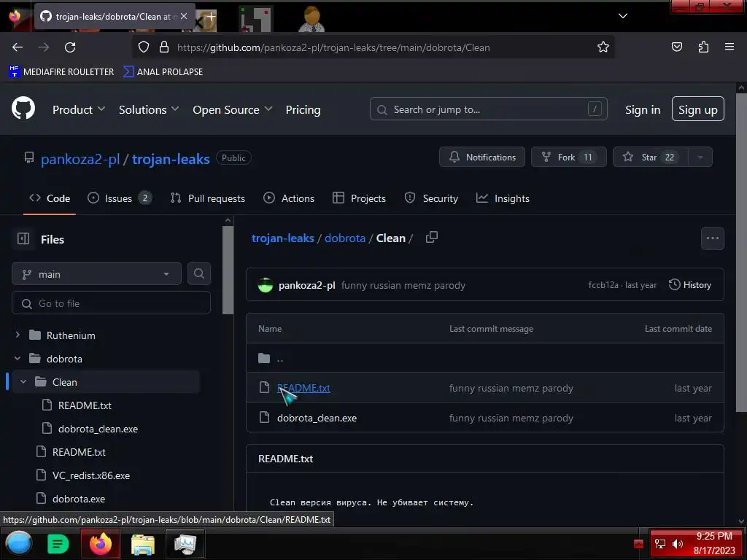This screenshot has height=560, width=747.
Task: Click the Start orb button
Action: coord(18,543)
